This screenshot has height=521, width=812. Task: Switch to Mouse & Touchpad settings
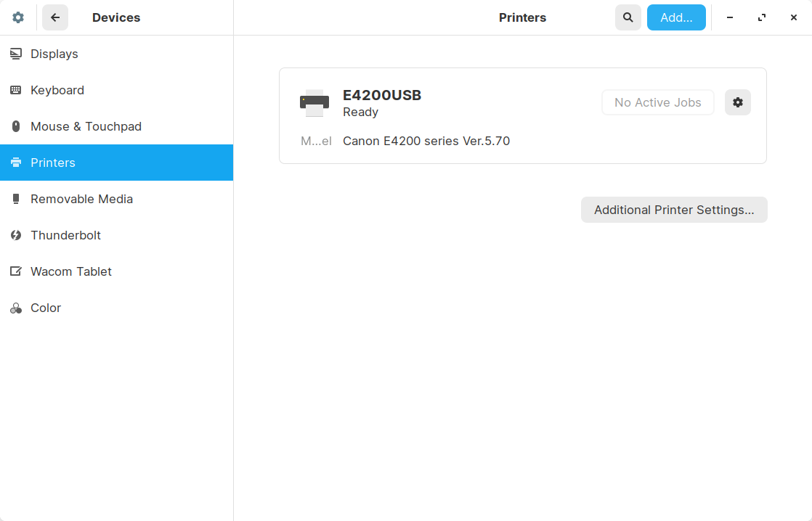tap(86, 126)
